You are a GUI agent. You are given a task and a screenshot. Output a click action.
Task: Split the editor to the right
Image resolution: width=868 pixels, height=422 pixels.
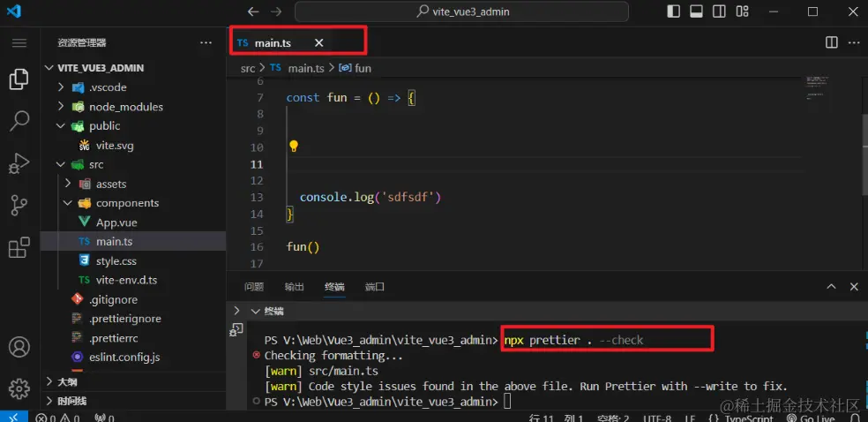click(x=832, y=42)
